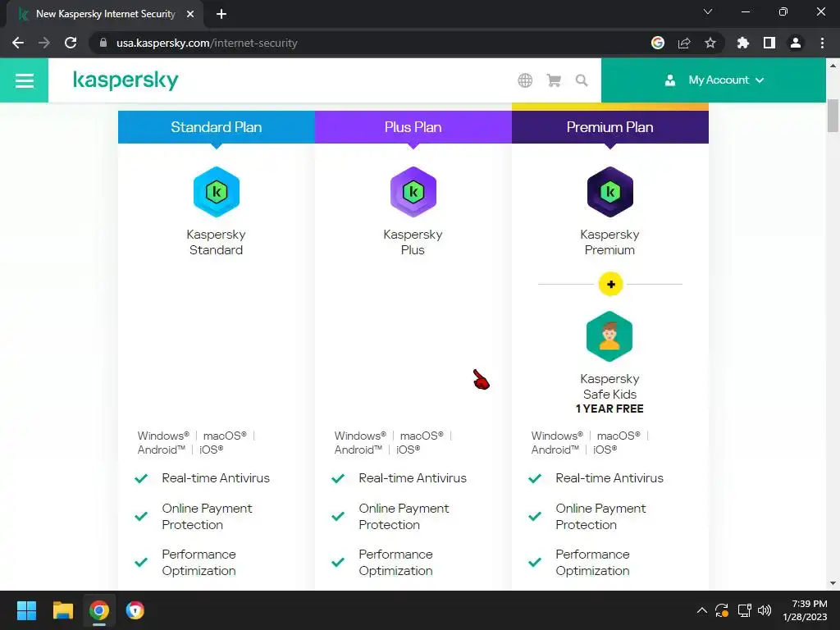Click Standard plan Real-time Antivirus text

[x=216, y=478]
